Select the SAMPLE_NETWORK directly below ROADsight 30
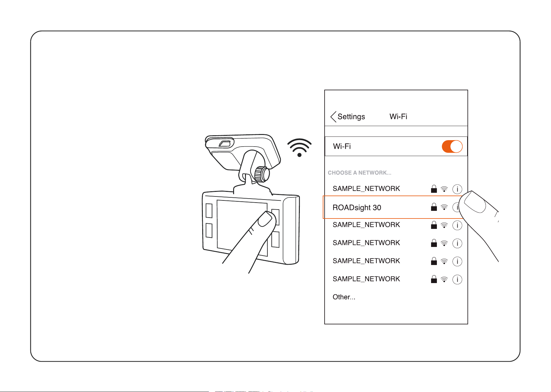Image resolution: width=551 pixels, height=392 pixels. coord(366,225)
